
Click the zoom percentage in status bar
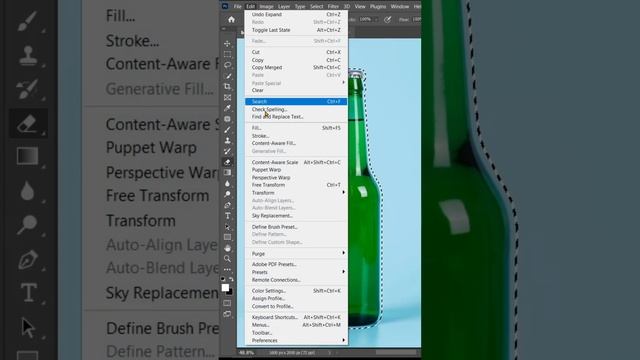tap(247, 353)
